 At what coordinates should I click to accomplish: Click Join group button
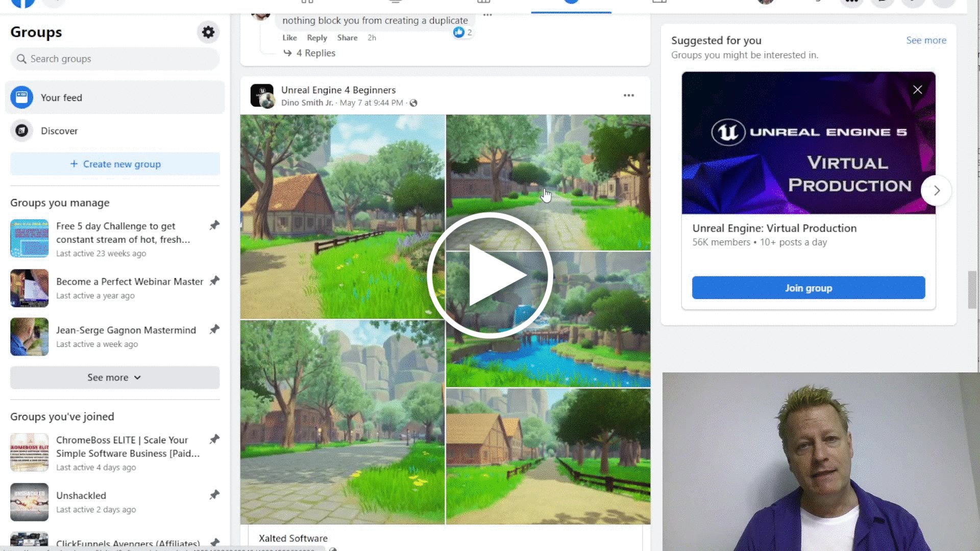pyautogui.click(x=808, y=288)
